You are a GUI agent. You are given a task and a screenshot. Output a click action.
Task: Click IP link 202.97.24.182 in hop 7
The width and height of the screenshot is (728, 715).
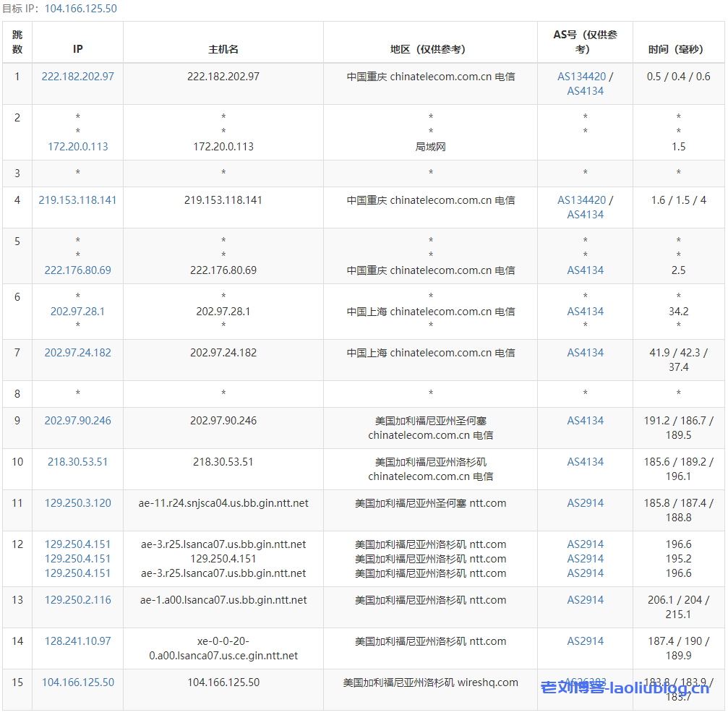click(77, 352)
